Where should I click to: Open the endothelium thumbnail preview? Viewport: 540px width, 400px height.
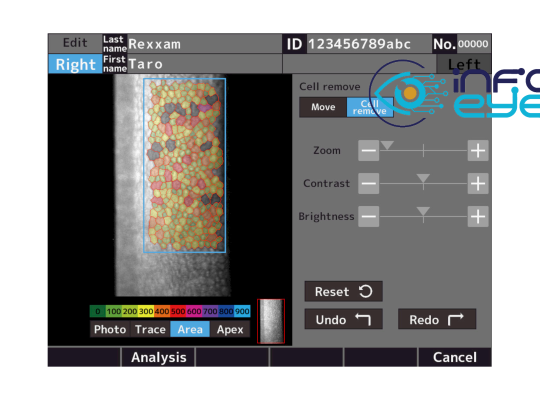(x=271, y=321)
